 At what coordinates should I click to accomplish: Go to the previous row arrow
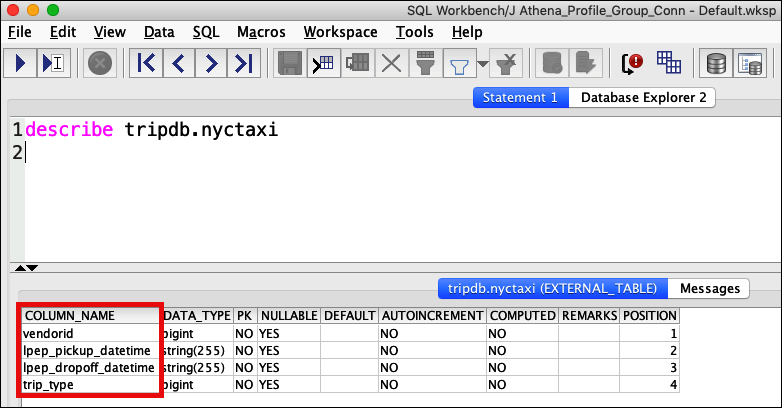click(178, 64)
